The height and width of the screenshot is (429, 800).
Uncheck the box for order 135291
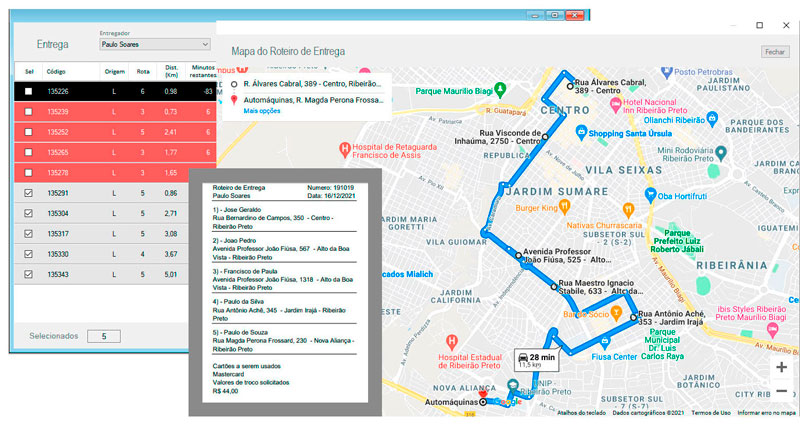point(28,192)
